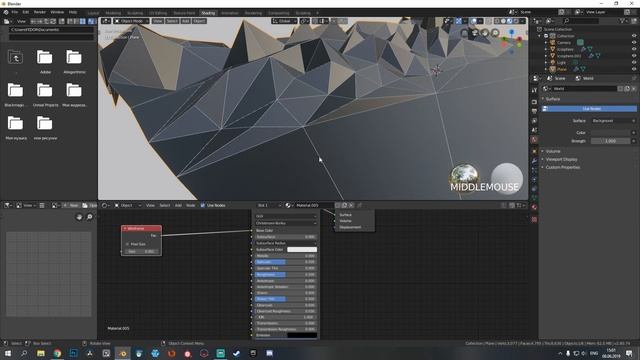Open the Active Tool settings tab icon

pos(534,90)
